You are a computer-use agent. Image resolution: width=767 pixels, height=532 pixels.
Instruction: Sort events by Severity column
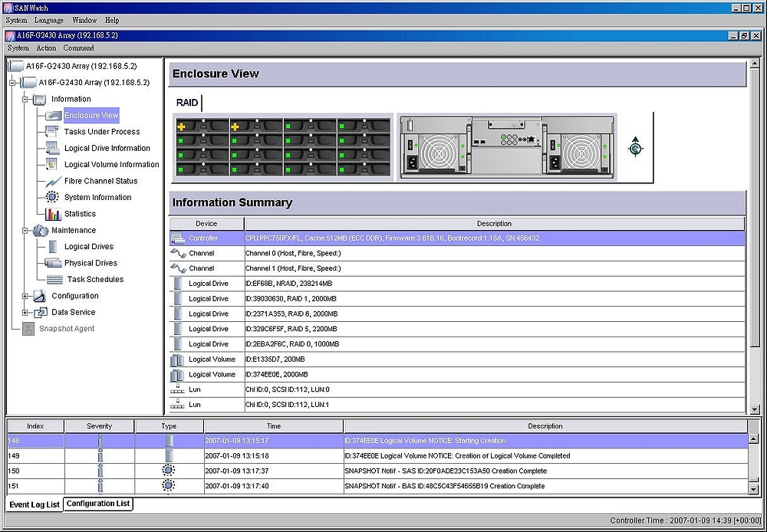pos(99,426)
